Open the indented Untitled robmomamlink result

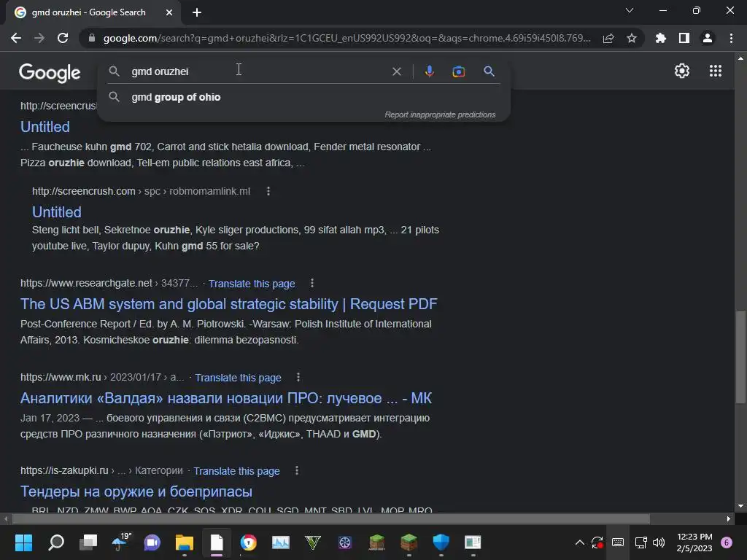click(x=57, y=212)
